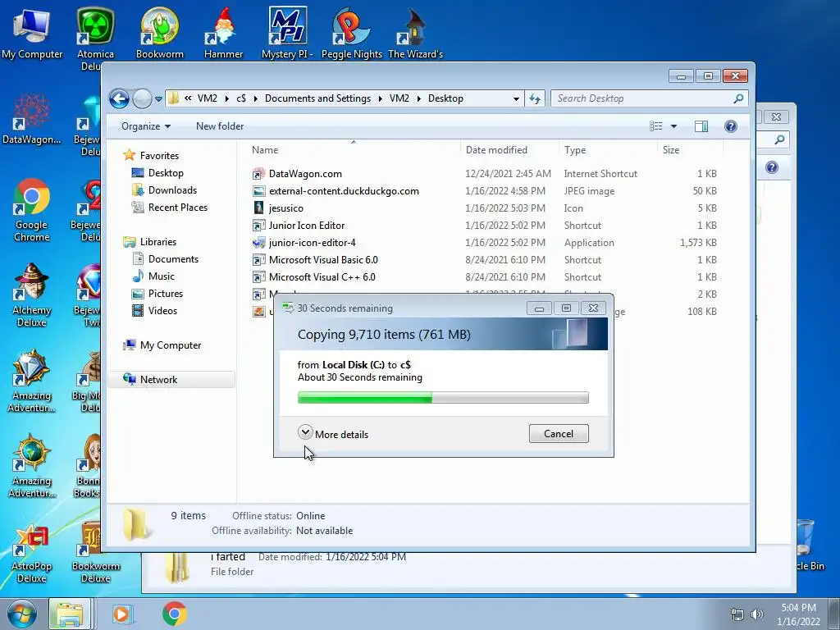
Task: Click the search magnifier in Search Desktop box
Action: [738, 98]
